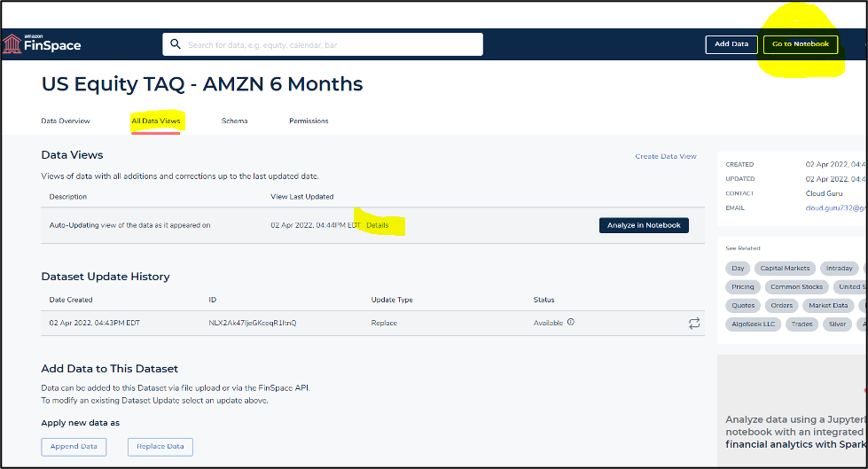Click the Append Data button
This screenshot has width=868, height=469.
pos(74,446)
